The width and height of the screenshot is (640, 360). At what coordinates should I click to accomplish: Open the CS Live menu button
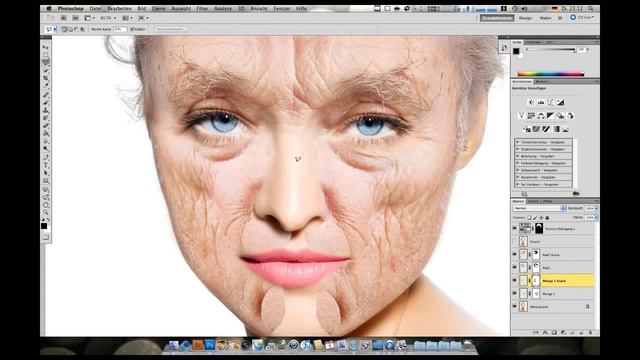582,18
